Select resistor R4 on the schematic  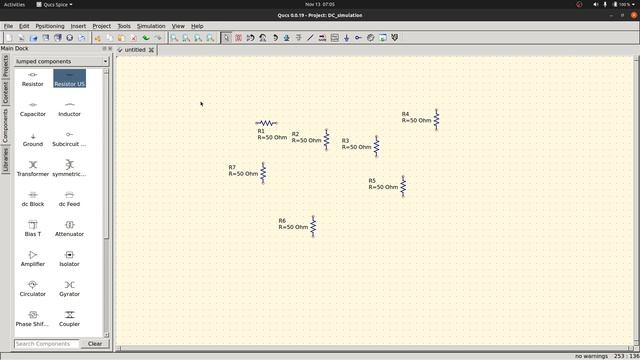[436, 120]
